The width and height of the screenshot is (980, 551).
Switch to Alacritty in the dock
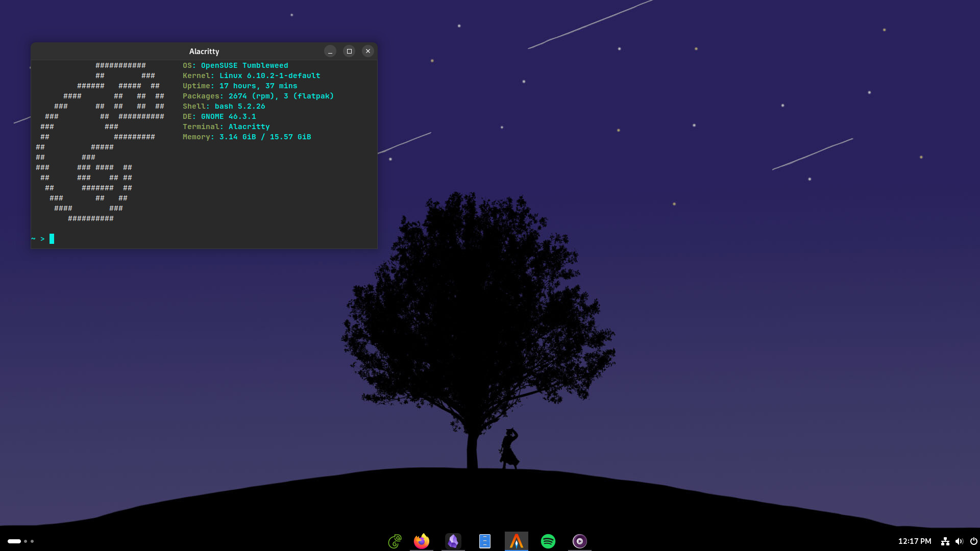pyautogui.click(x=517, y=541)
